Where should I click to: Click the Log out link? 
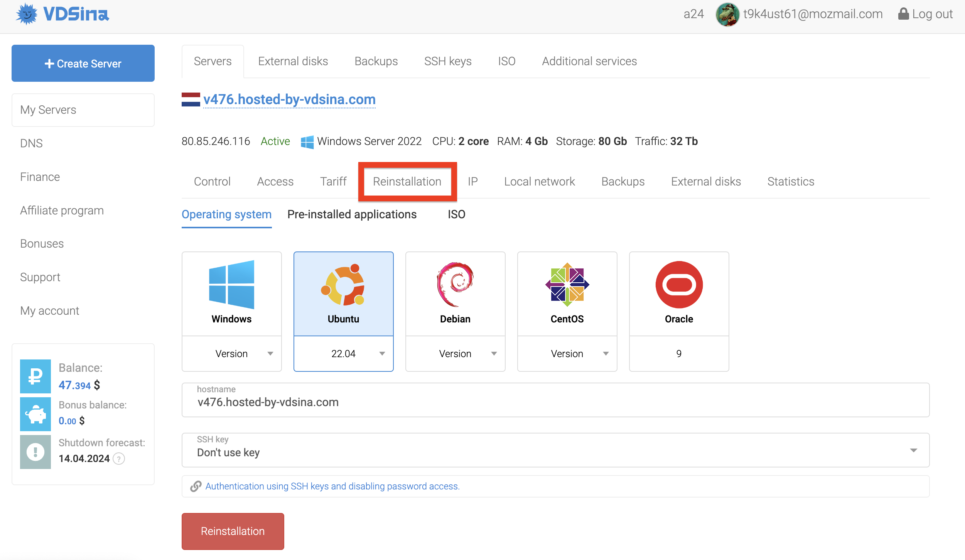(932, 14)
